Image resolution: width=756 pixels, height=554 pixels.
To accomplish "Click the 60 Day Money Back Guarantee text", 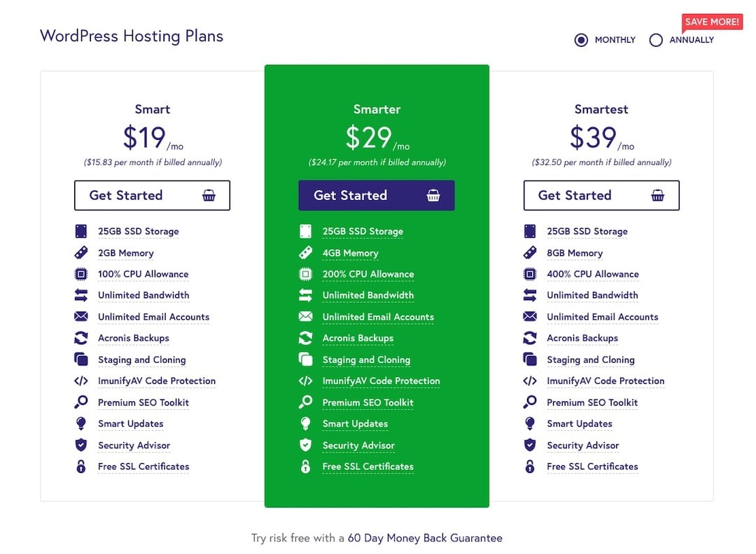I will tap(426, 538).
